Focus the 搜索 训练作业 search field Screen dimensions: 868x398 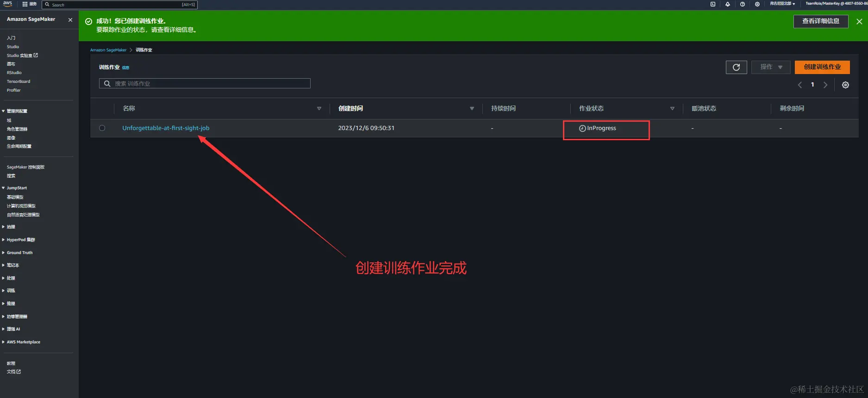click(205, 83)
